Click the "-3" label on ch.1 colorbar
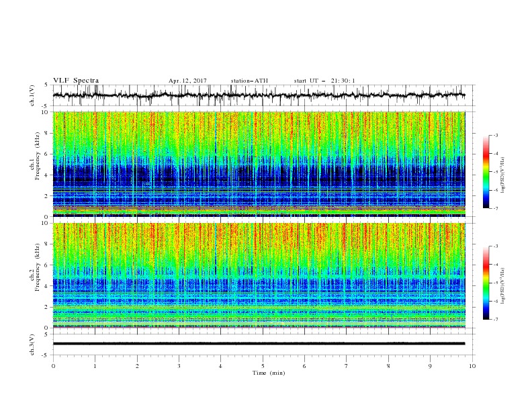The height and width of the screenshot is (411, 532). [495, 135]
